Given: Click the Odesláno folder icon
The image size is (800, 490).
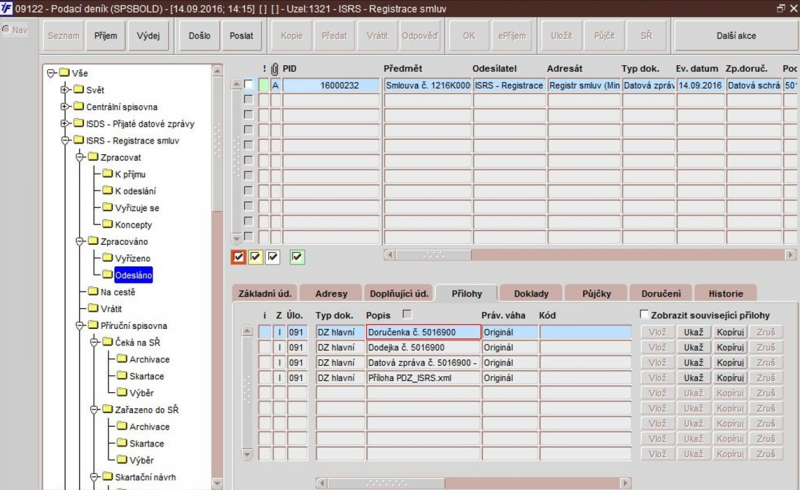Looking at the screenshot, I should point(107,275).
